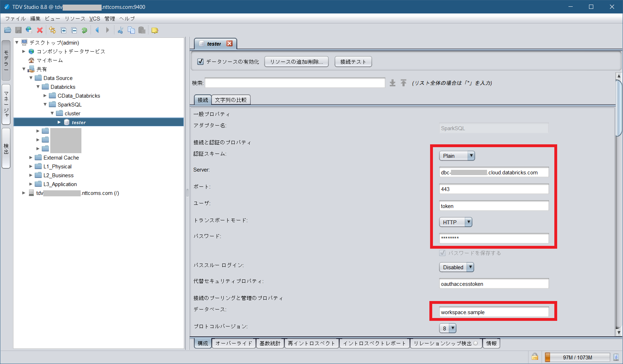Click the search next down-arrow icon
This screenshot has height=364, width=623.
[393, 83]
